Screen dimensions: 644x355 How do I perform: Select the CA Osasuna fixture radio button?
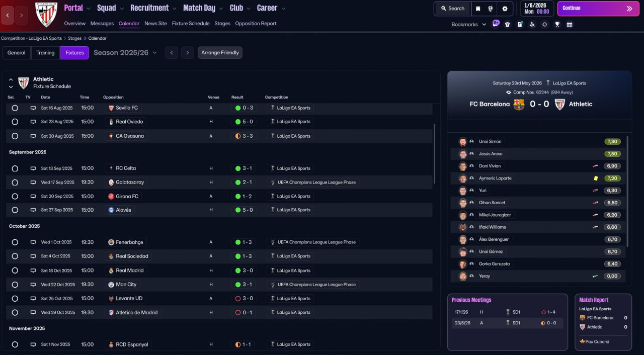(15, 136)
